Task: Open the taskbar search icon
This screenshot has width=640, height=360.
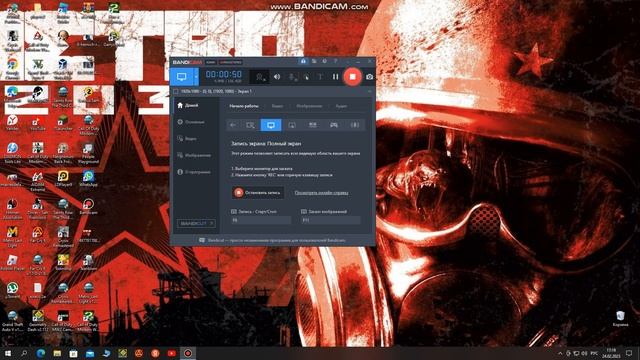Action: click(x=24, y=353)
